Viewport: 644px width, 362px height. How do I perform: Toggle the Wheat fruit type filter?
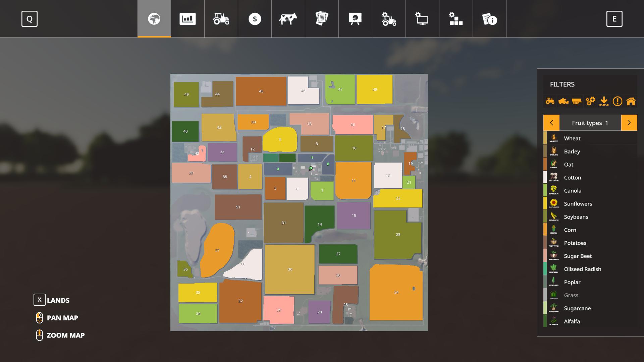pos(572,138)
